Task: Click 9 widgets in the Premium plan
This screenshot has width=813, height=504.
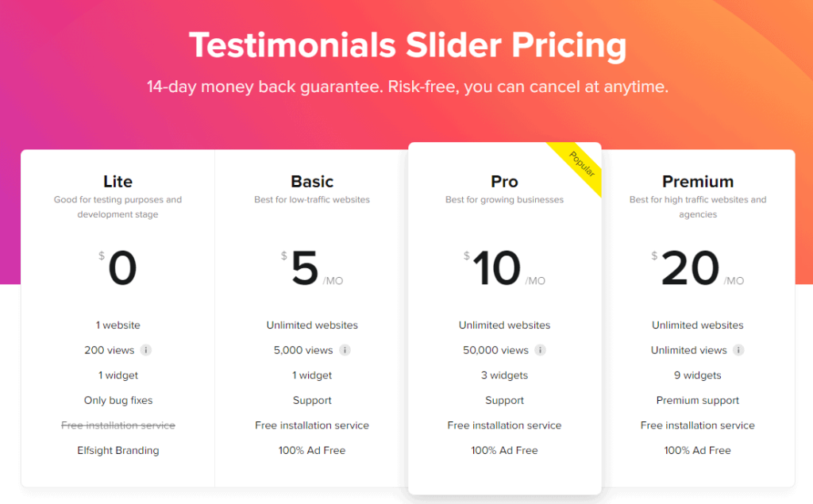Action: click(698, 375)
